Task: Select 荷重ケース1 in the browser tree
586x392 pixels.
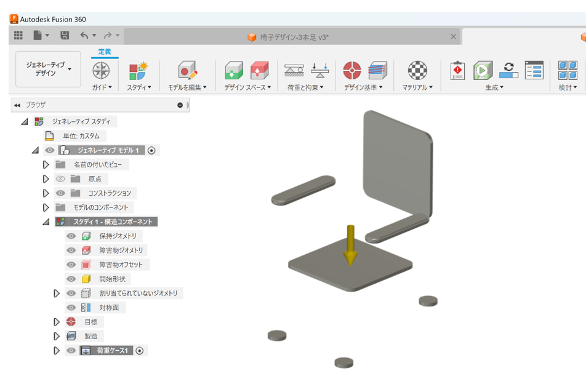Action: point(114,350)
